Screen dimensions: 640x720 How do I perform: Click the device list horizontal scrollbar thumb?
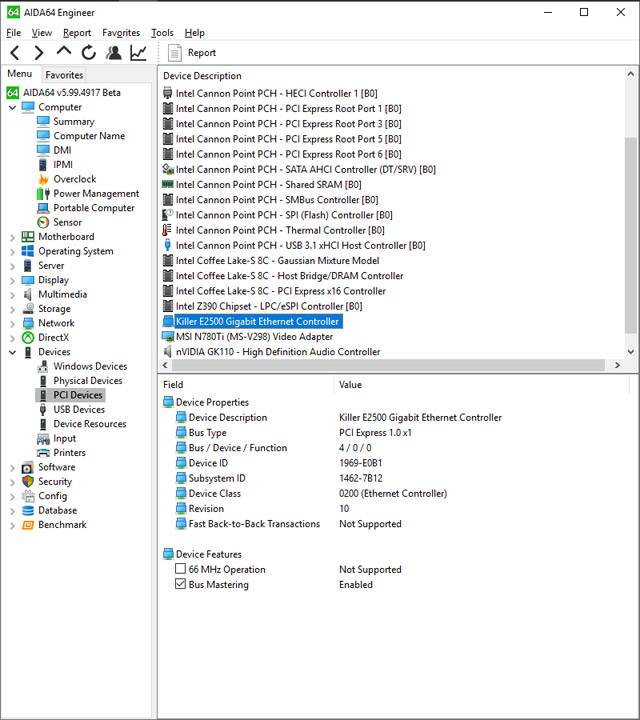coord(388,365)
